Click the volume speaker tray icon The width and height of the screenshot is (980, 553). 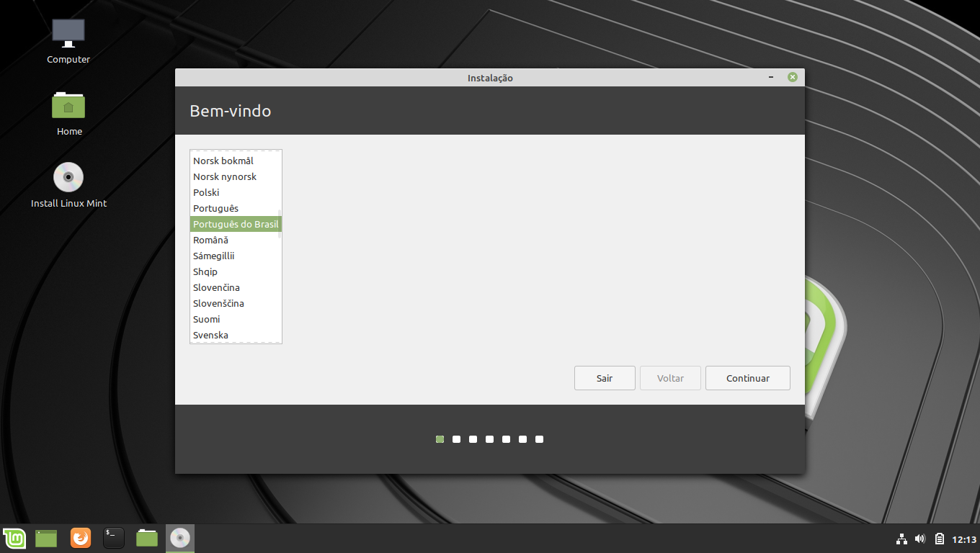[920, 539]
